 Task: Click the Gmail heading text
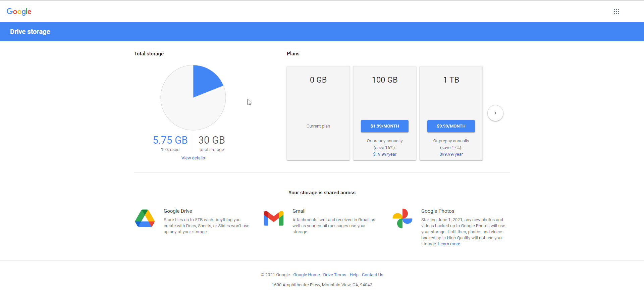point(299,211)
